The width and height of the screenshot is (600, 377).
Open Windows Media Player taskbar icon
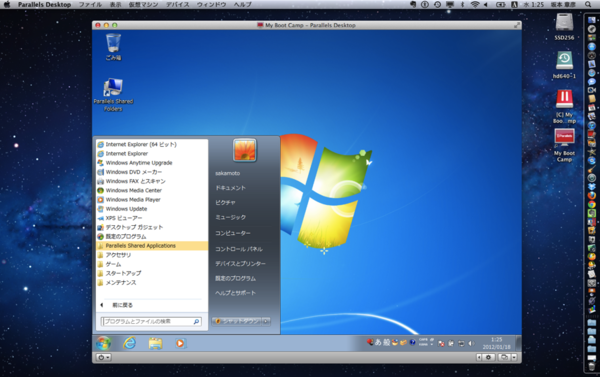coord(180,343)
